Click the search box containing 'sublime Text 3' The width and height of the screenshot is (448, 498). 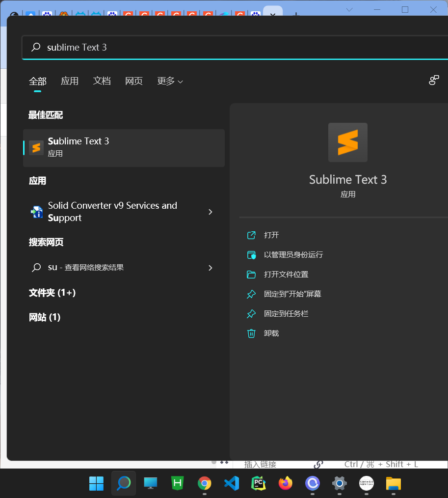(x=235, y=47)
